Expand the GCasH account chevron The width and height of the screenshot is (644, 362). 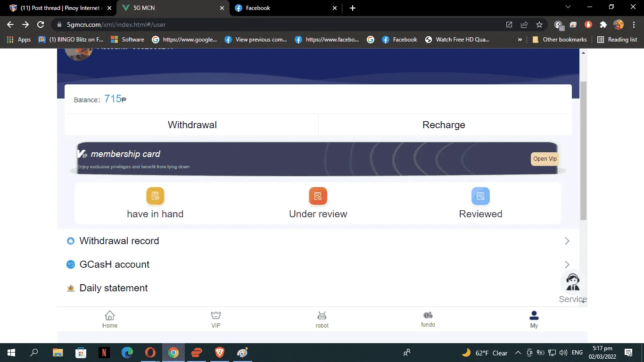click(567, 264)
